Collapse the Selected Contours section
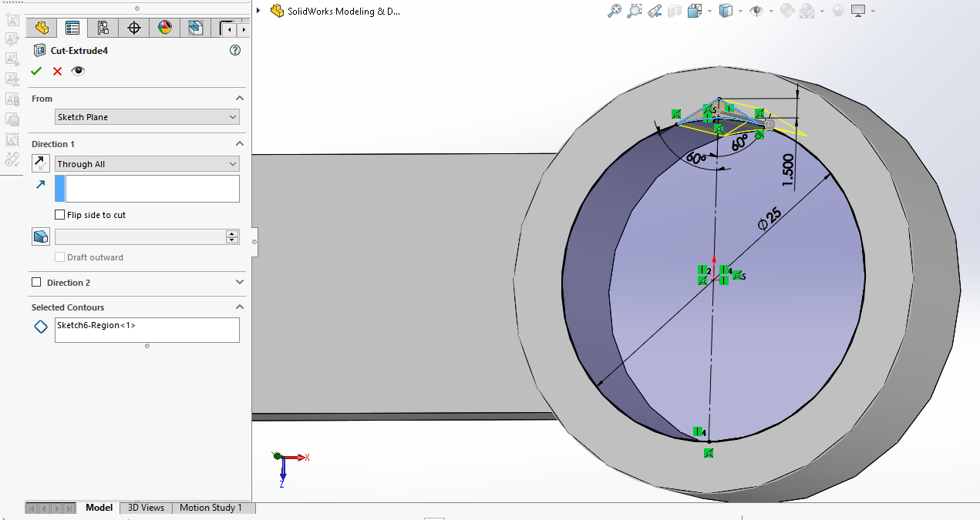This screenshot has width=980, height=520. tap(239, 307)
